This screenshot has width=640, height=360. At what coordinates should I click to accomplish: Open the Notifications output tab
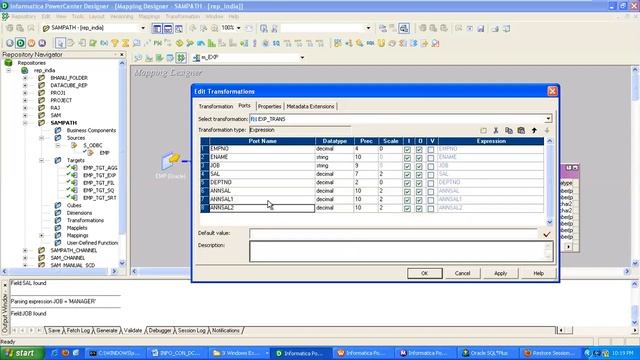[225, 330]
